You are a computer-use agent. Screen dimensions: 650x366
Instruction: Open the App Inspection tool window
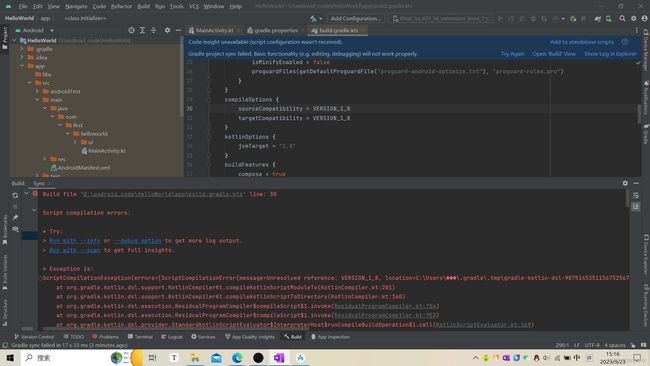(x=330, y=337)
